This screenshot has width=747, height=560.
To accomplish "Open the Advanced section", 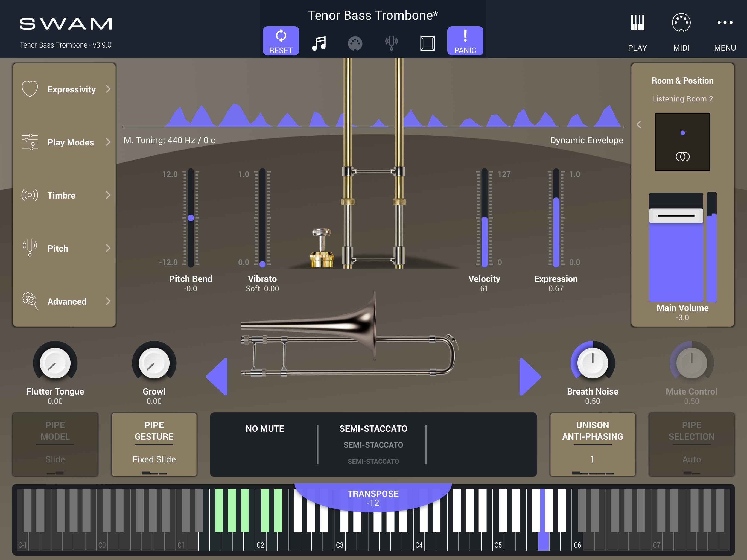I will (64, 301).
